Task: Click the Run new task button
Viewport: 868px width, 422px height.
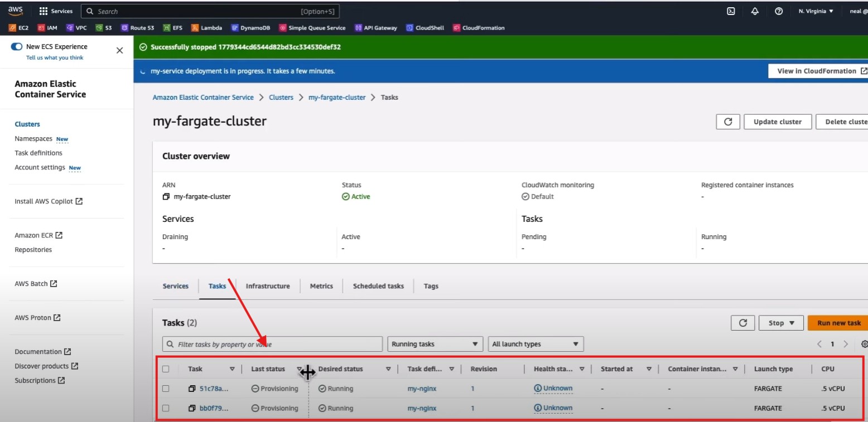Action: tap(838, 323)
